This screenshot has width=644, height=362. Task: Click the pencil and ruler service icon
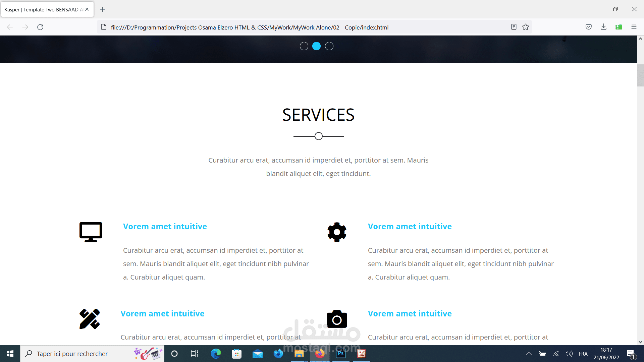tap(90, 319)
